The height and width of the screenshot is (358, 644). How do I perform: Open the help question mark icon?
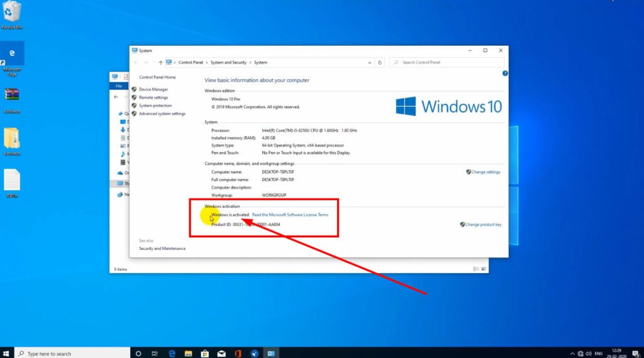505,73
